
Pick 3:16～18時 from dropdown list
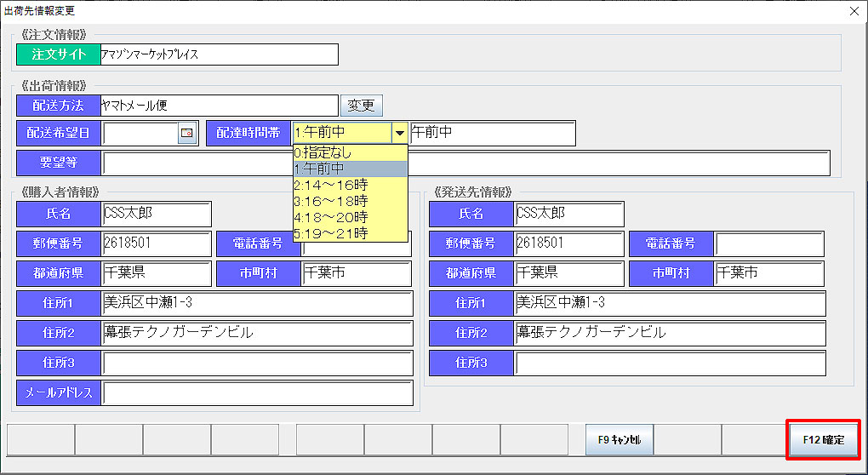pos(350,201)
